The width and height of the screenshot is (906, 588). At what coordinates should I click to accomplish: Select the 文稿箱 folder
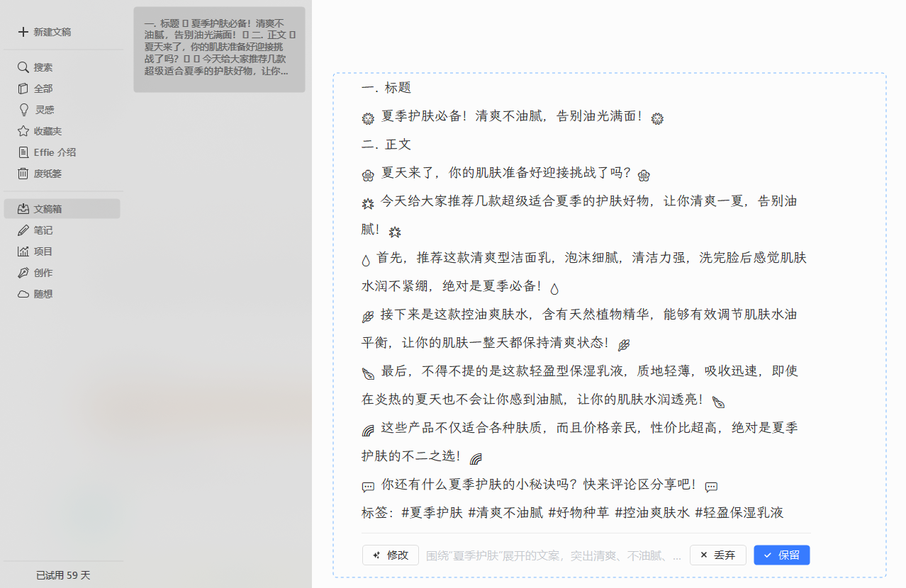pos(62,209)
